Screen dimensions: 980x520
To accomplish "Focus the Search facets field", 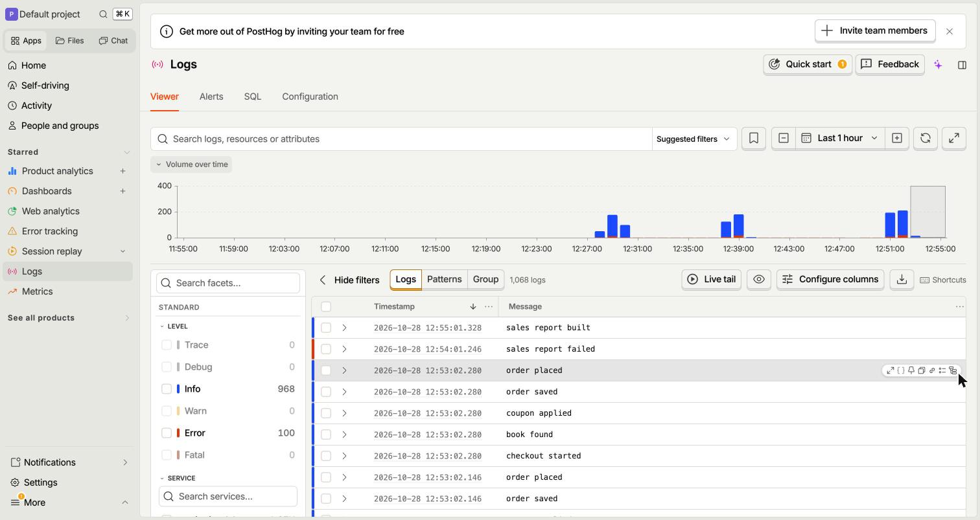I will tap(228, 283).
